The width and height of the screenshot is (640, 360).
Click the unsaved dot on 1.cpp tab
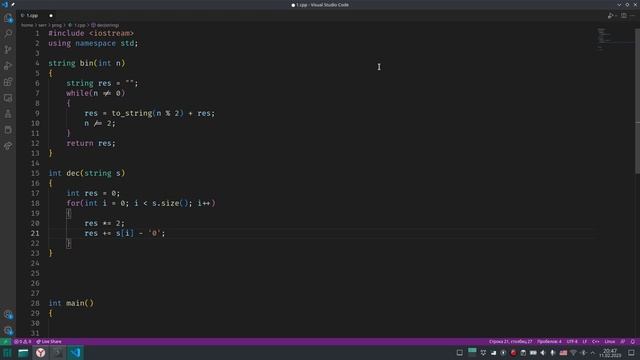[x=51, y=16]
